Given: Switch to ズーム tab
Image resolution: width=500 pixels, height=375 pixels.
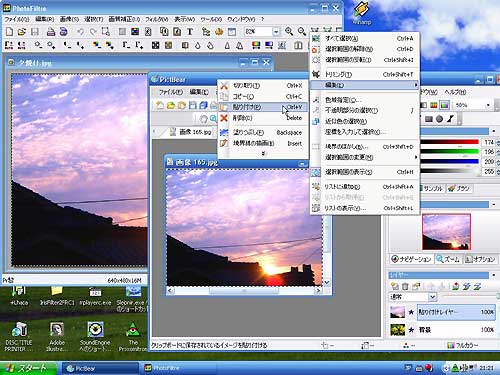Looking at the screenshot, I should 448,259.
